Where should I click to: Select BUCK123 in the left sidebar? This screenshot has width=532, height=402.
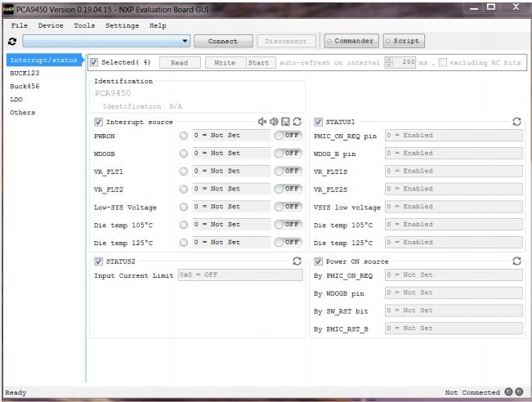point(25,73)
